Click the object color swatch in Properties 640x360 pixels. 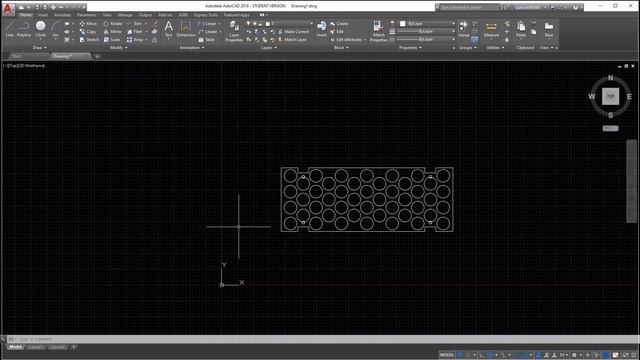pos(402,24)
